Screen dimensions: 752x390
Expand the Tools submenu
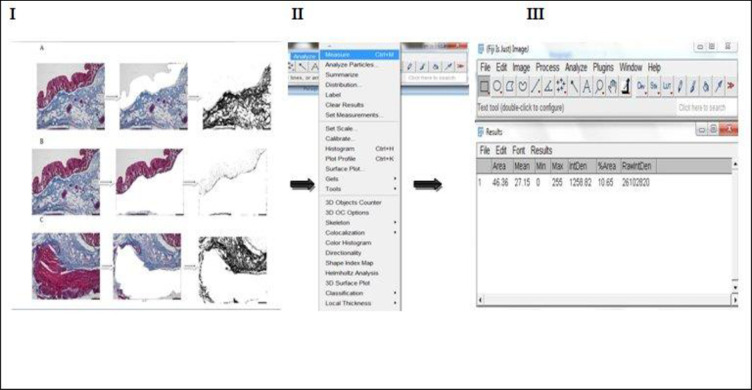click(x=360, y=189)
